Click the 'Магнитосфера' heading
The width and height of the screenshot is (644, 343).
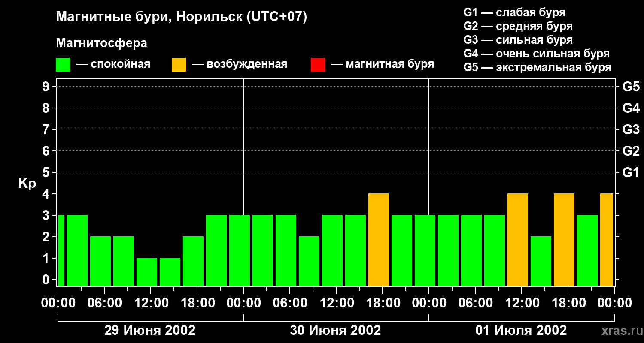tap(101, 43)
